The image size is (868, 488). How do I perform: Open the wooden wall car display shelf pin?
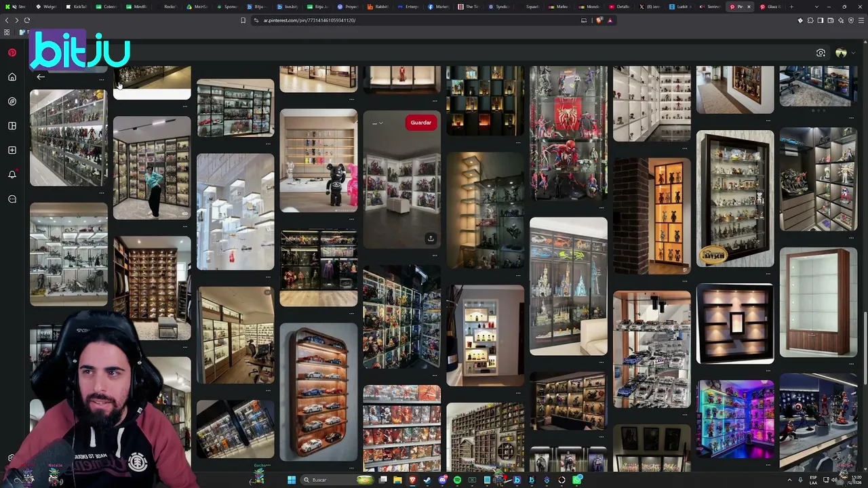coord(319,392)
